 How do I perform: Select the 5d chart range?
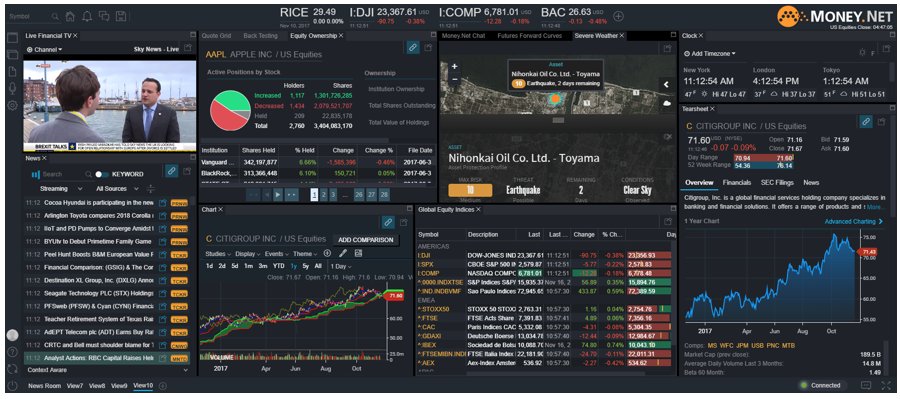point(235,266)
